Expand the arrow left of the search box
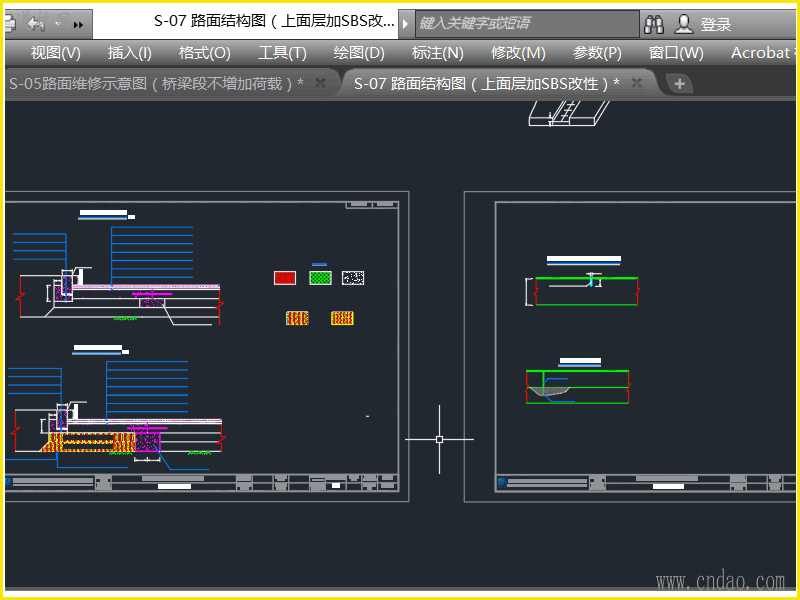 click(405, 23)
